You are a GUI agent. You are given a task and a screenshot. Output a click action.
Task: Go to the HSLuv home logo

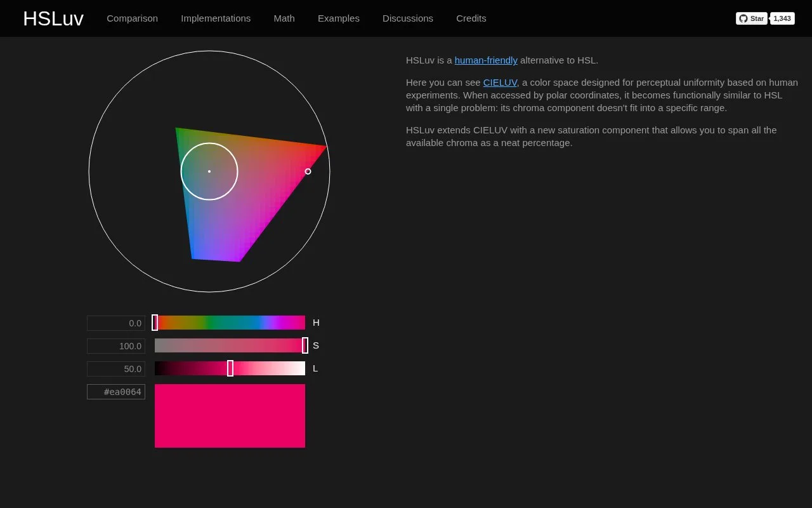[53, 18]
